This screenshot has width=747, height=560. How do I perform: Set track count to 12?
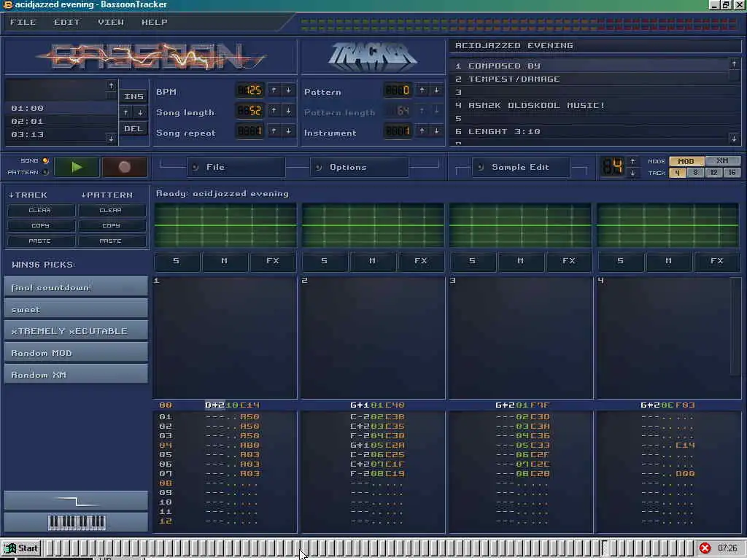click(x=713, y=173)
